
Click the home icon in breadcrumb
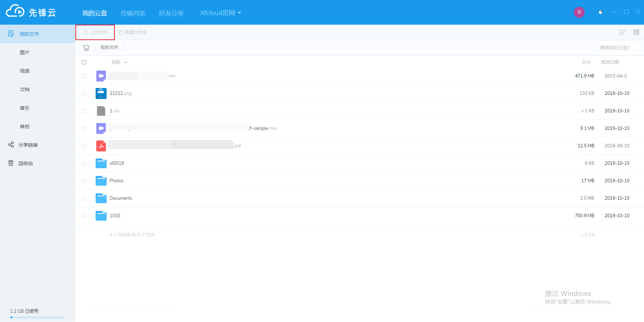86,48
